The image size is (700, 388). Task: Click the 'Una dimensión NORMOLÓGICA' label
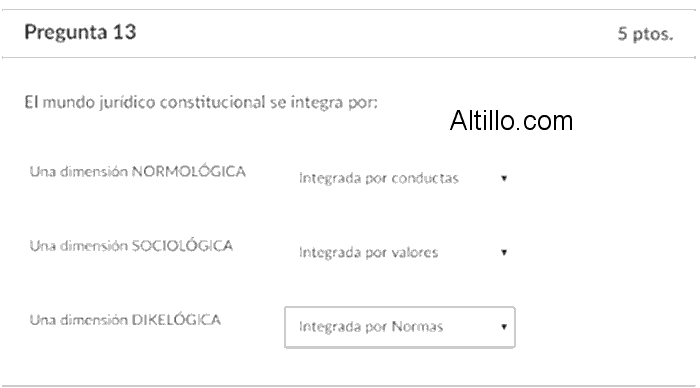[x=138, y=171]
